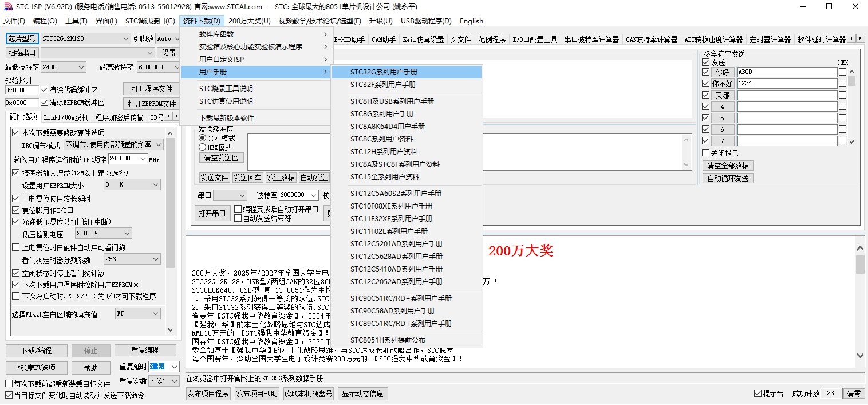Enable 每次下载前都重新装载目标文件
Image resolution: width=868 pixels, height=405 pixels.
[58, 384]
